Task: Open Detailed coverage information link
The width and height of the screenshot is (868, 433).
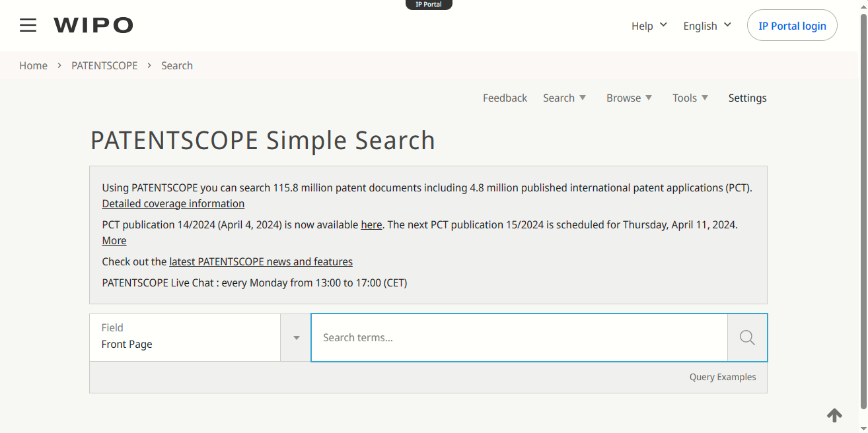Action: [173, 203]
